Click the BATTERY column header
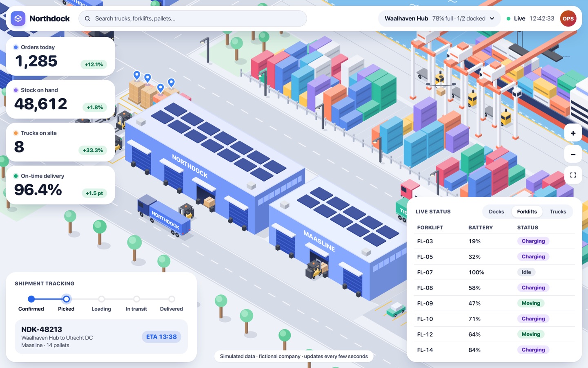This screenshot has height=368, width=588. point(481,227)
